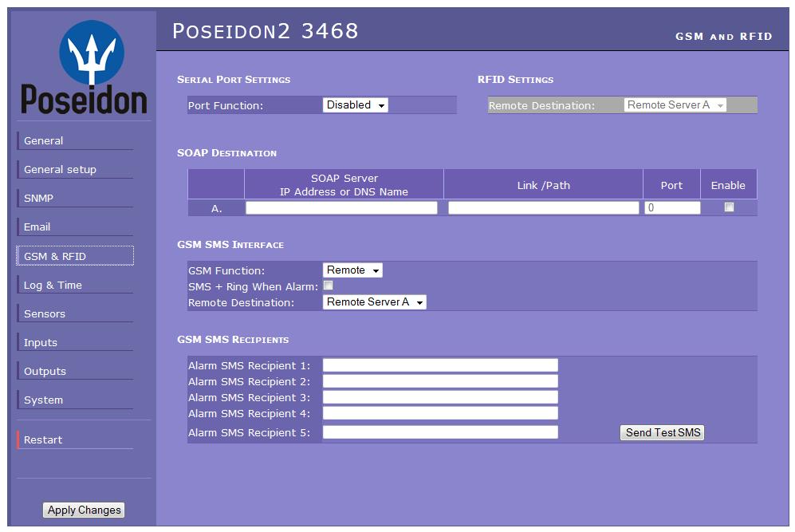Click the Restart link in sidebar
This screenshot has height=532, width=795.
[x=75, y=439]
